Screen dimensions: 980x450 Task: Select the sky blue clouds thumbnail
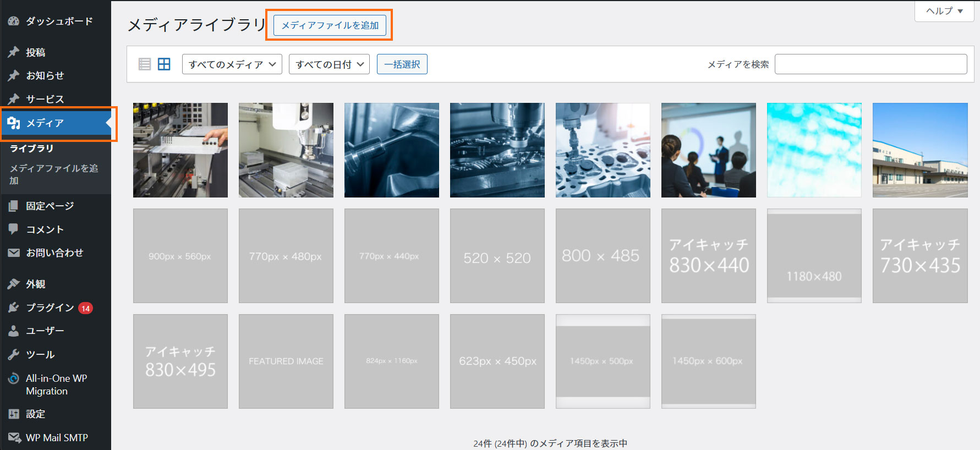pos(814,150)
